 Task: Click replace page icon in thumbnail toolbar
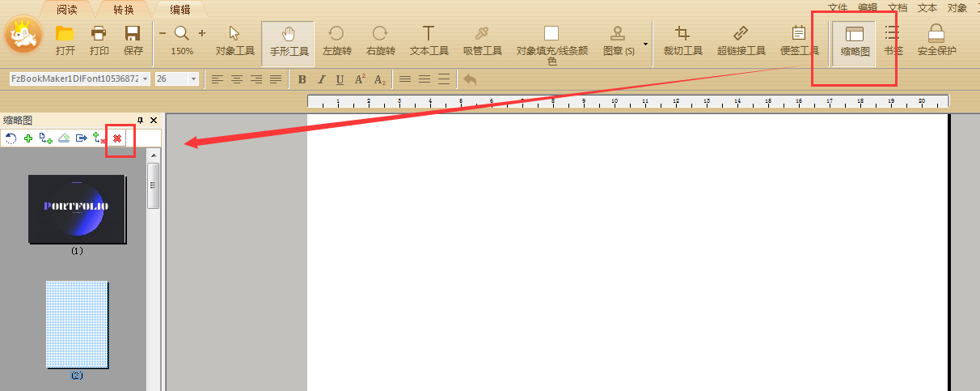tap(64, 138)
